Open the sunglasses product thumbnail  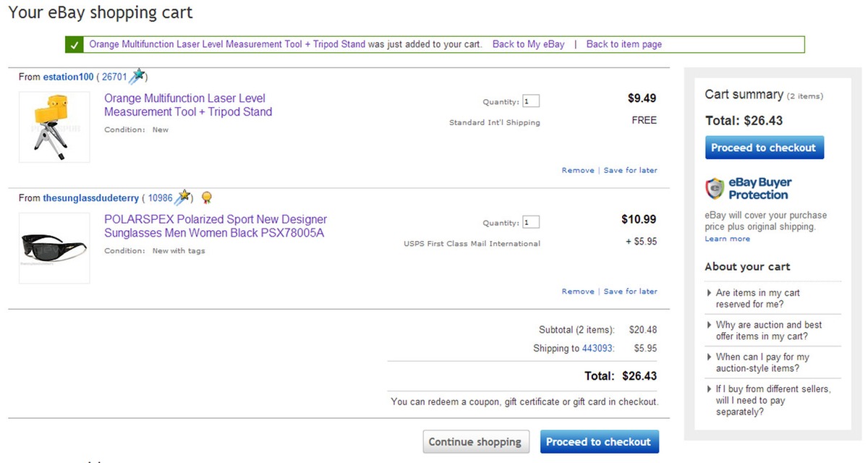[x=54, y=248]
